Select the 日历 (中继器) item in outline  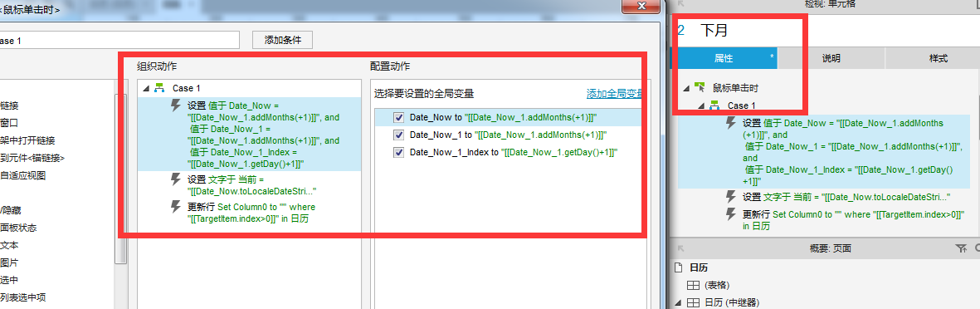point(731,303)
